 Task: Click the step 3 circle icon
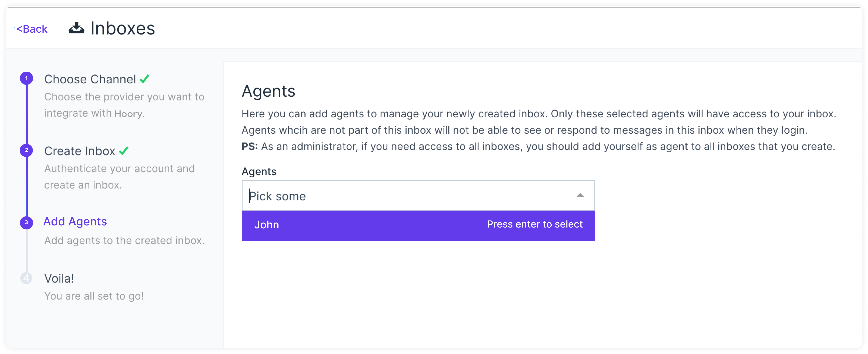[x=26, y=223]
